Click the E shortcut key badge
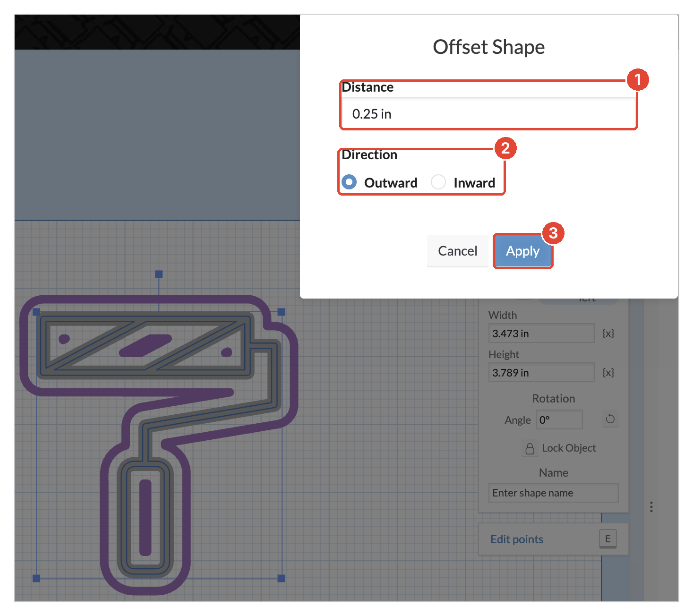Image resolution: width=693 pixels, height=616 pixels. (608, 539)
